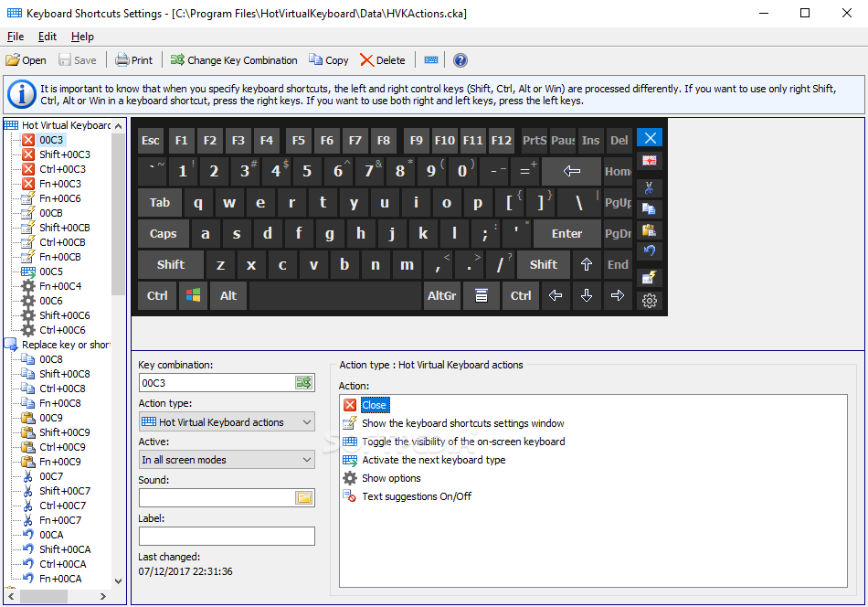Image resolution: width=868 pixels, height=607 pixels.
Task: Click the tree vertical scrollbar down arrow
Action: (118, 581)
